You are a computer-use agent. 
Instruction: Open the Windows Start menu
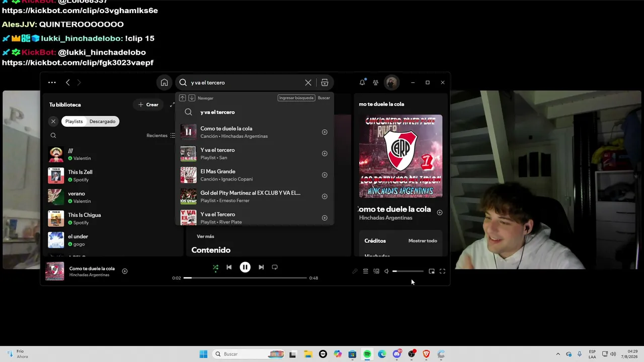203,354
